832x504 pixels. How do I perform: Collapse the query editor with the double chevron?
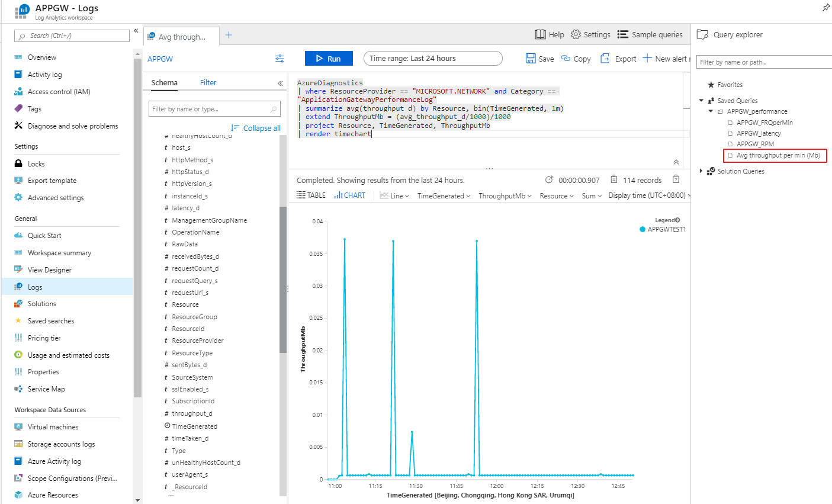676,162
